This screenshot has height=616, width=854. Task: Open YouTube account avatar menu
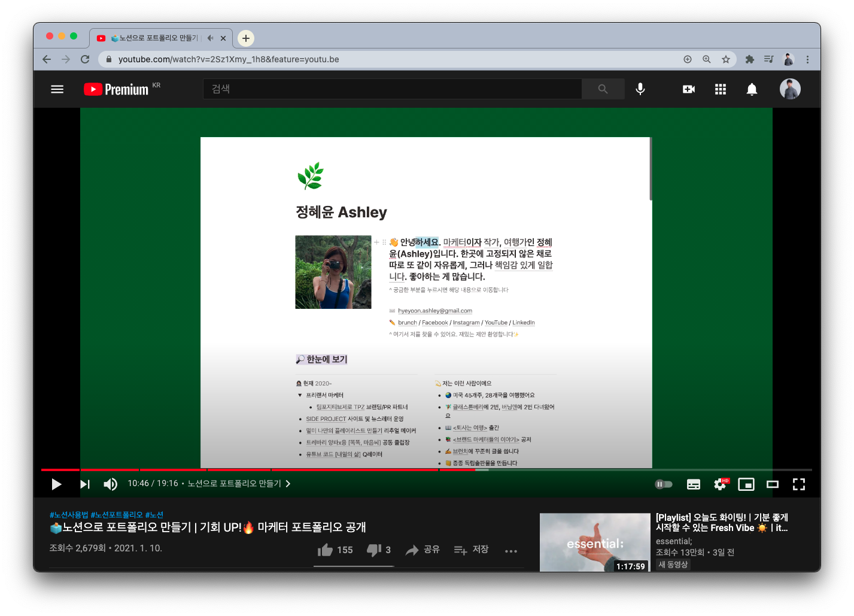(790, 89)
